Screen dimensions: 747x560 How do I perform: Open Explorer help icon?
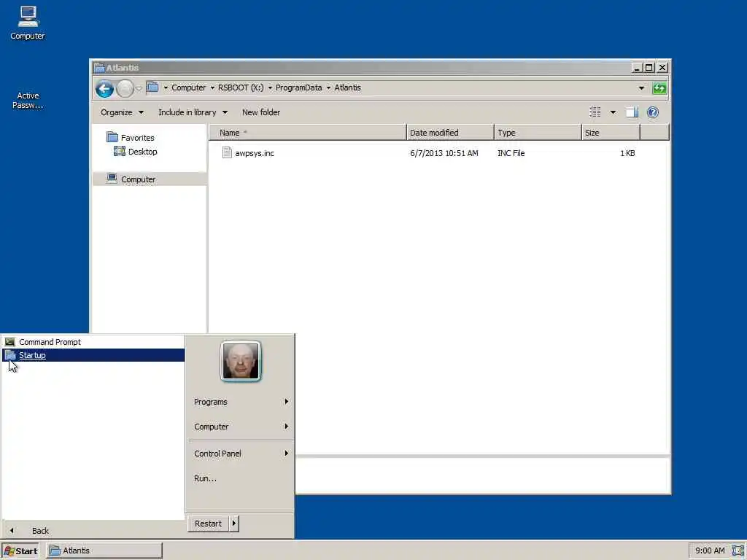(x=653, y=112)
